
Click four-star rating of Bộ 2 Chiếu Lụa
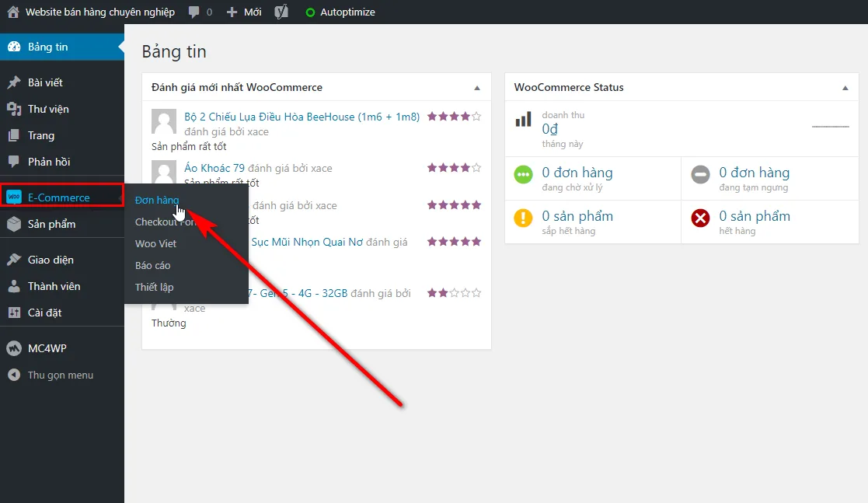click(x=454, y=117)
